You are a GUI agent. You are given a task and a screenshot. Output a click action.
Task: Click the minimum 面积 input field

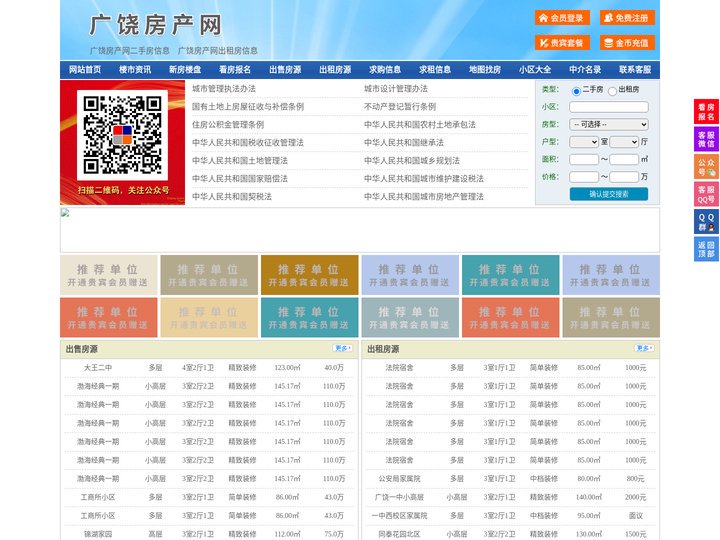pos(584,159)
